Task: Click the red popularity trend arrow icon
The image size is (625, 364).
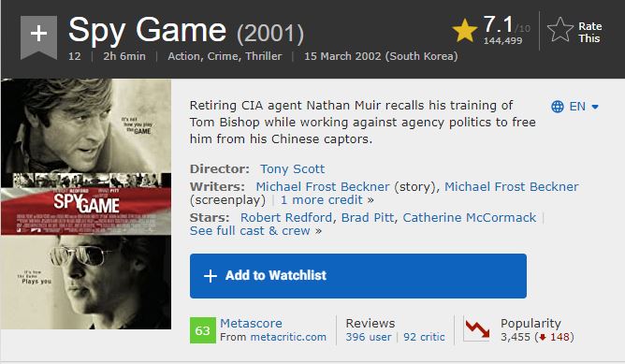Action: coord(477,329)
